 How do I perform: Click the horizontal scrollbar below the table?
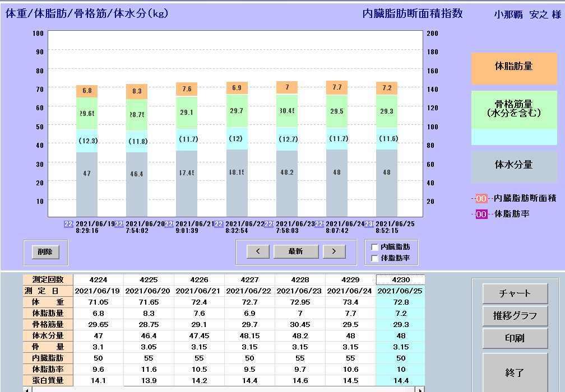tap(224, 389)
